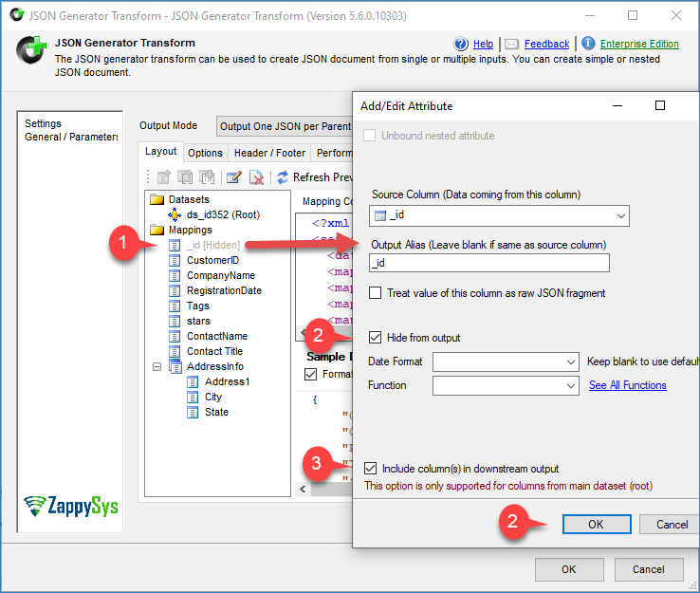700x593 pixels.
Task: Select the RegistrationDate mapping row
Action: [224, 290]
